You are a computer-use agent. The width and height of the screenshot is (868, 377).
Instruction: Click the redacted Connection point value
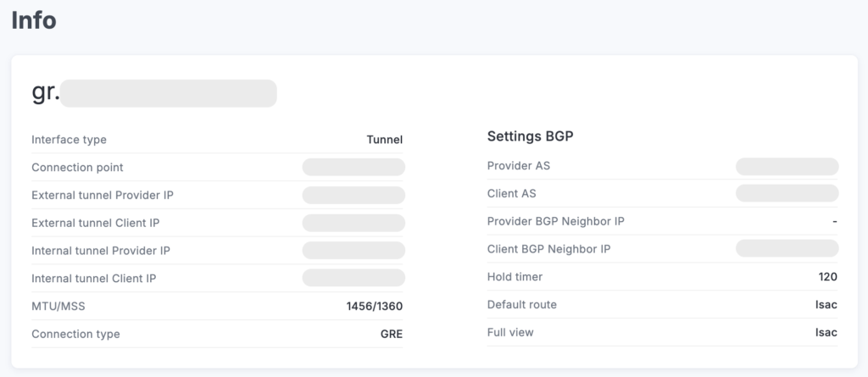[353, 168]
